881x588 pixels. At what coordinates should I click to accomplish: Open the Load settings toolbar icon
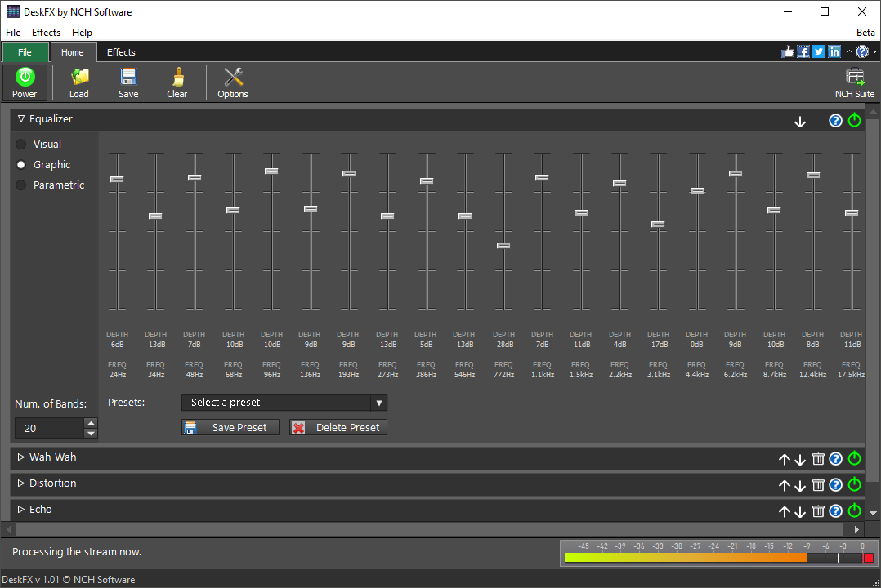click(x=78, y=82)
